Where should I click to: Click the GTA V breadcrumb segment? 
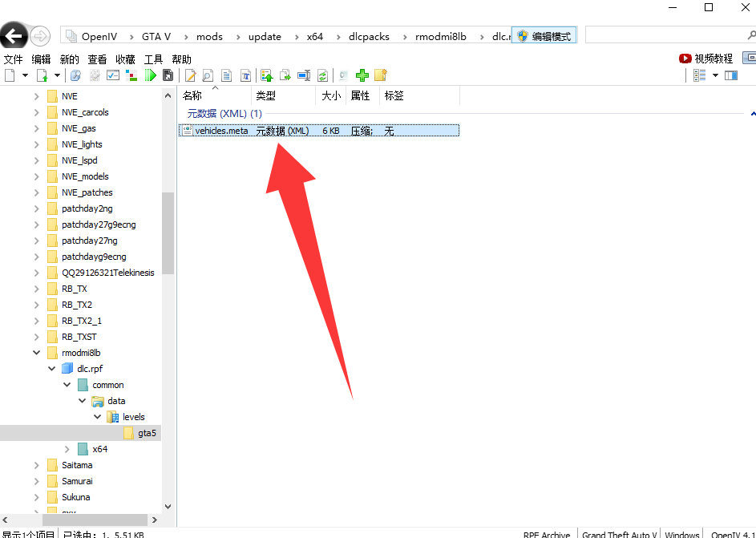156,36
